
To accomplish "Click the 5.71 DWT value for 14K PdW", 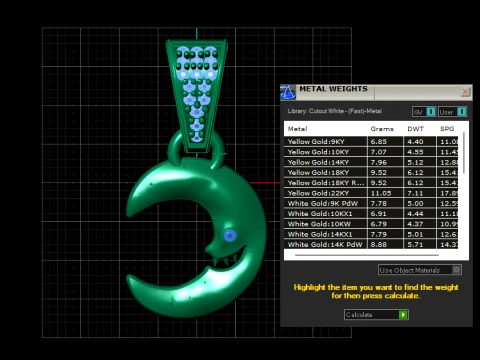I will [415, 245].
